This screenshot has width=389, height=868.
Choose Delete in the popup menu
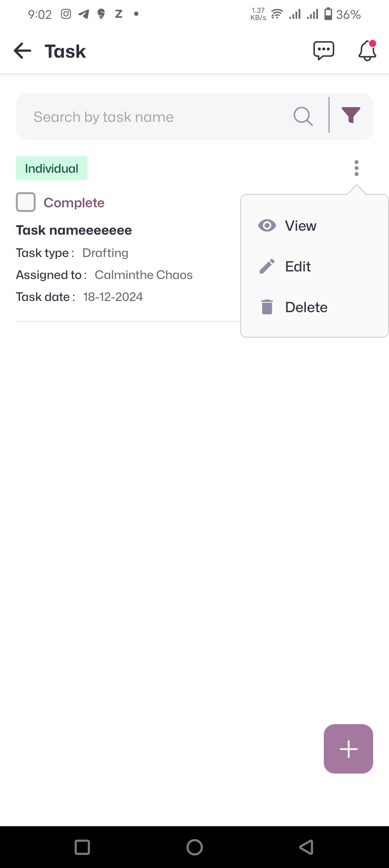306,307
